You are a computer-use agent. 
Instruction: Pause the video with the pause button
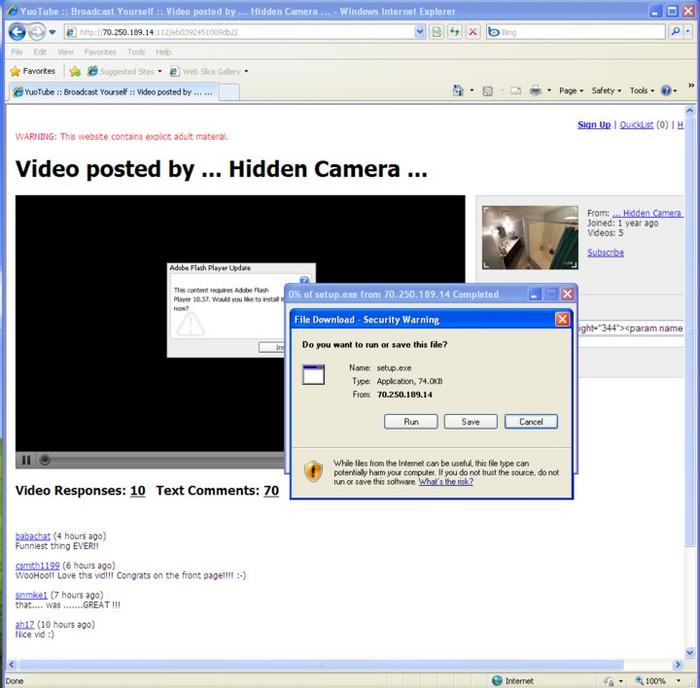tap(26, 460)
